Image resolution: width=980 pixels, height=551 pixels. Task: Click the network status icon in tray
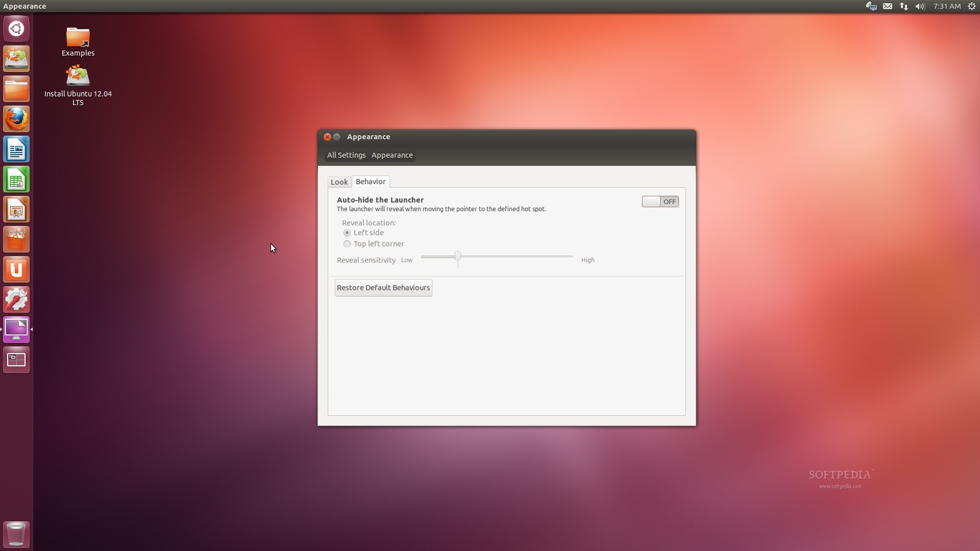903,6
